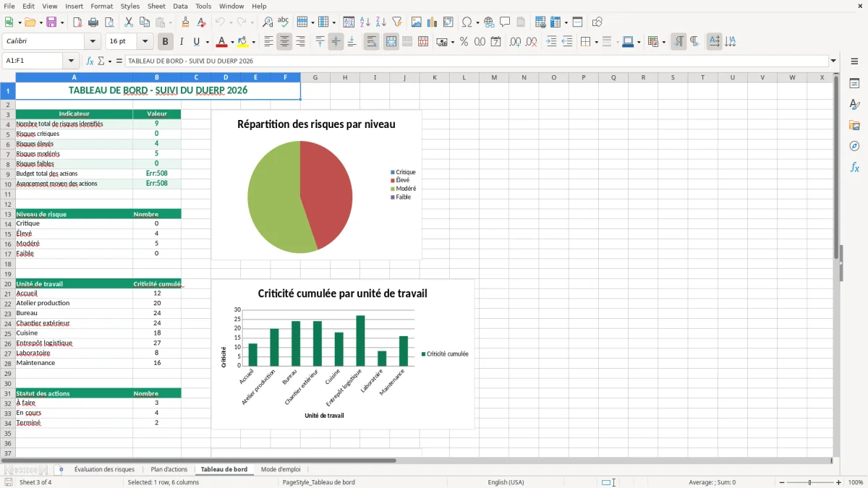Switch to Évaluation des risques sheet
Screen dimensions: 868x488
[x=104, y=469]
